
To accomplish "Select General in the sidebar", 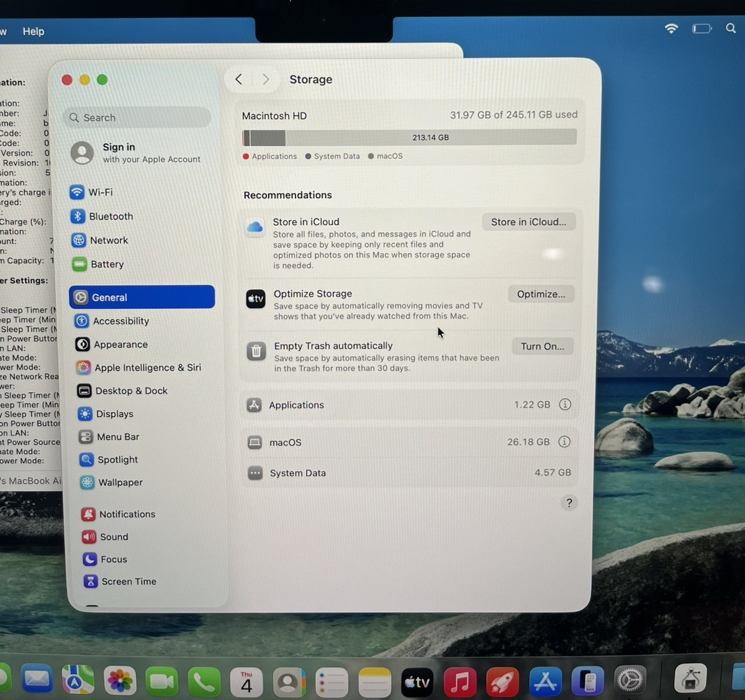I will (142, 297).
